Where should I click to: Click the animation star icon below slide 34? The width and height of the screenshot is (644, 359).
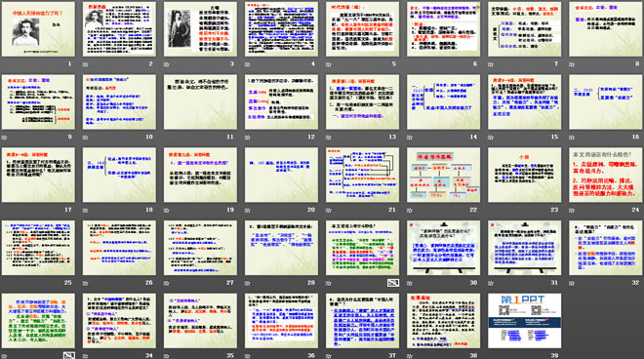coord(86,356)
